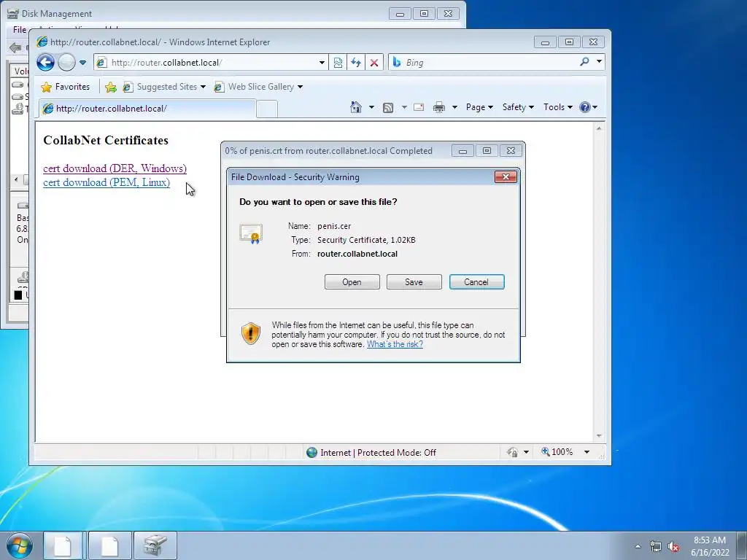Click Save in the File Download dialog
747x560 pixels.
coord(414,282)
